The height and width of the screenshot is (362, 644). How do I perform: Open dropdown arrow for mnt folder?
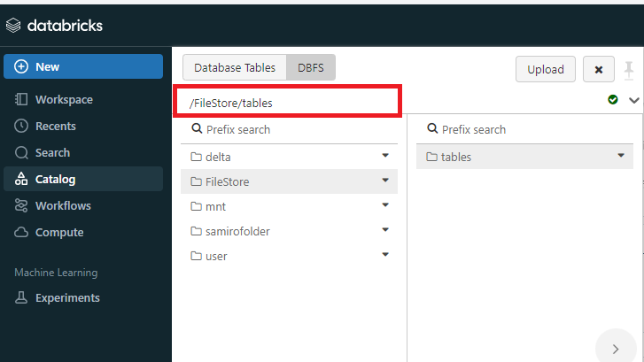point(385,205)
